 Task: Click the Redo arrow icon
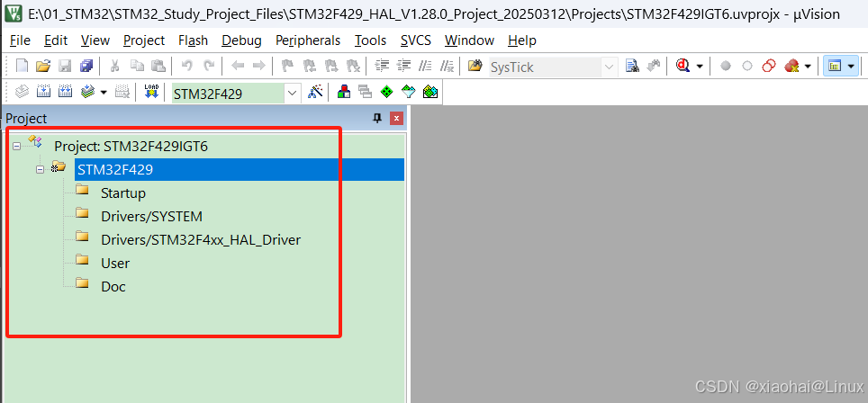point(209,67)
